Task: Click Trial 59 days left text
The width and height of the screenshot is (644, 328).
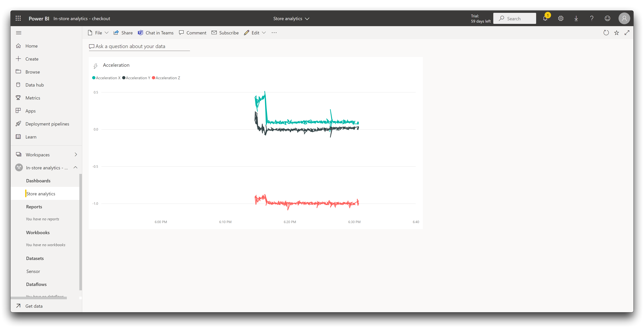Action: point(480,19)
